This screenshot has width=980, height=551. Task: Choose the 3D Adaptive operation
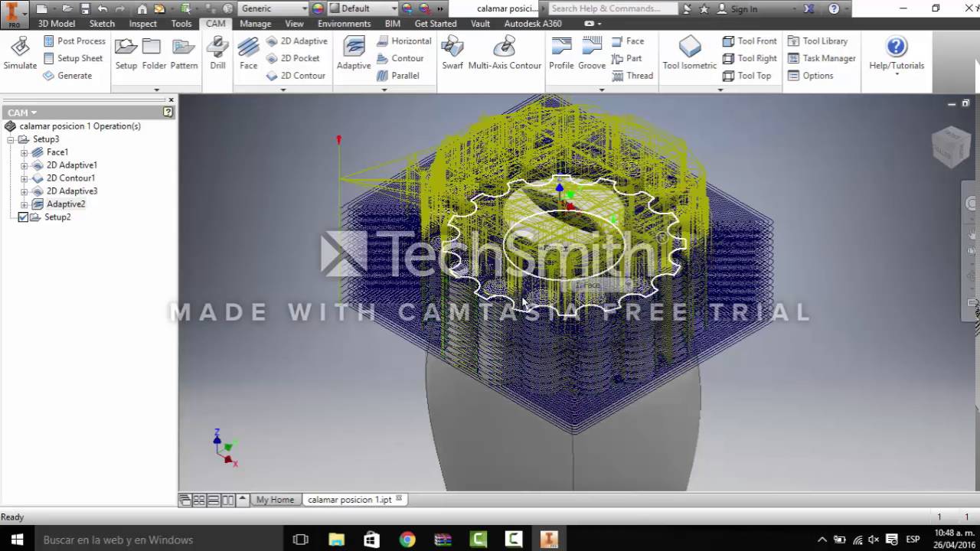pyautogui.click(x=354, y=53)
